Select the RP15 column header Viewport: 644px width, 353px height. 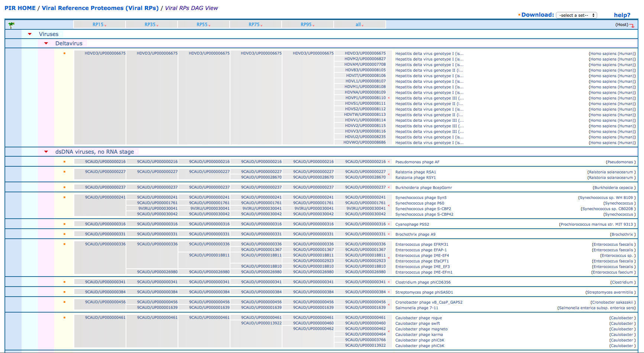[x=99, y=24]
